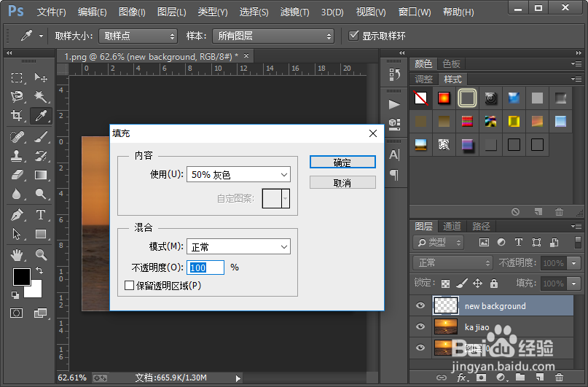Select the History Brush tool

coord(41,156)
